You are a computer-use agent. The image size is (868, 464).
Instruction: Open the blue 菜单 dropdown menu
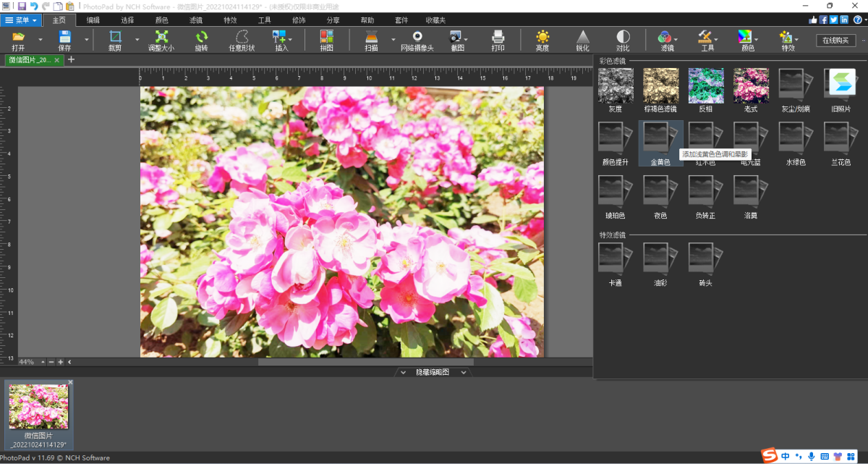(21, 20)
